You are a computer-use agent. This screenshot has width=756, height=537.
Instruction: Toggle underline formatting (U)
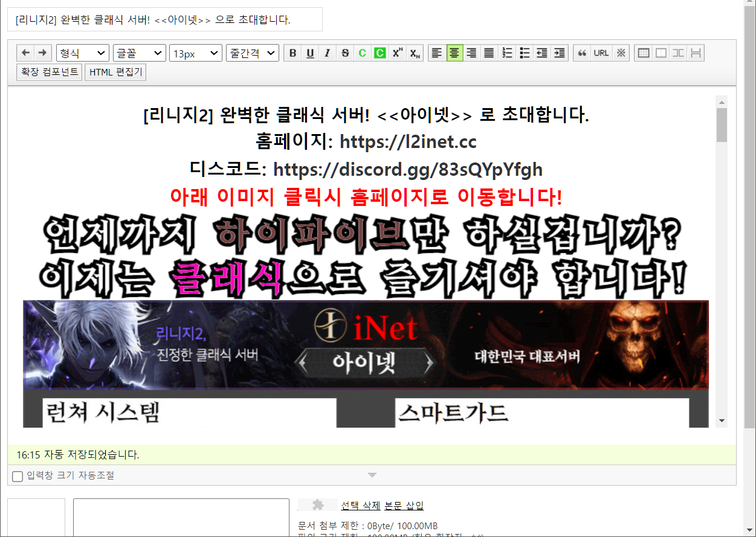tap(310, 53)
